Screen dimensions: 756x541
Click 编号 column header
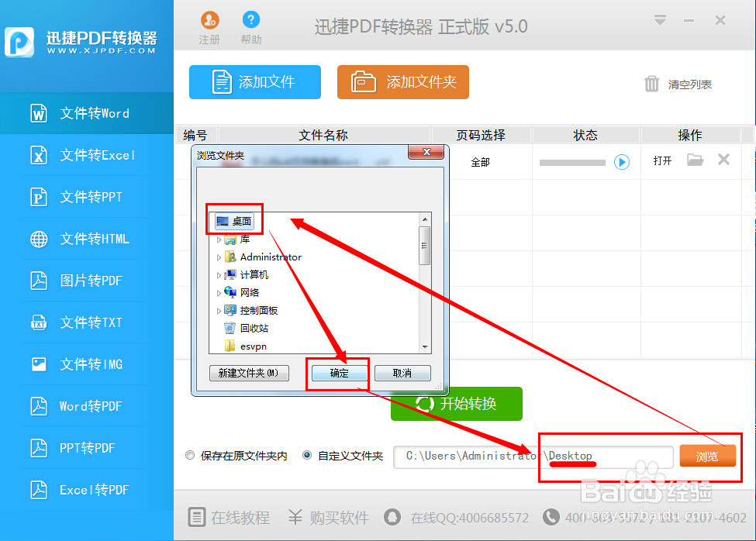coord(195,135)
